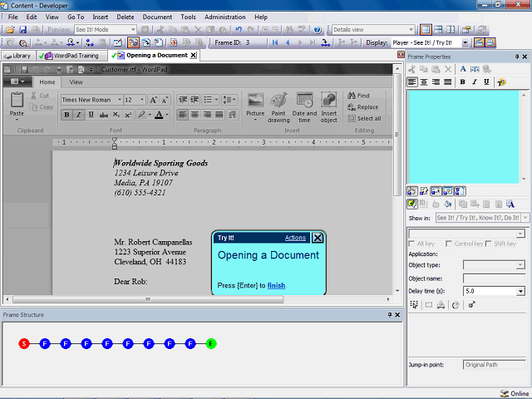Open the Administration menu
This screenshot has width=532, height=399.
(x=225, y=17)
